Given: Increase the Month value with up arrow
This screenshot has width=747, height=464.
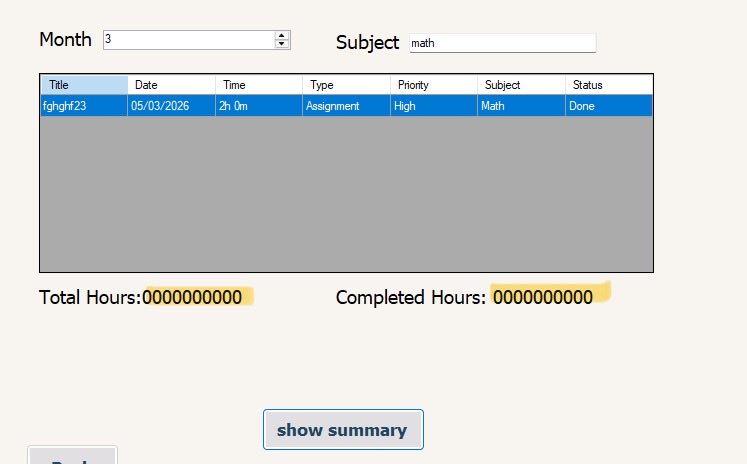Looking at the screenshot, I should click(282, 36).
